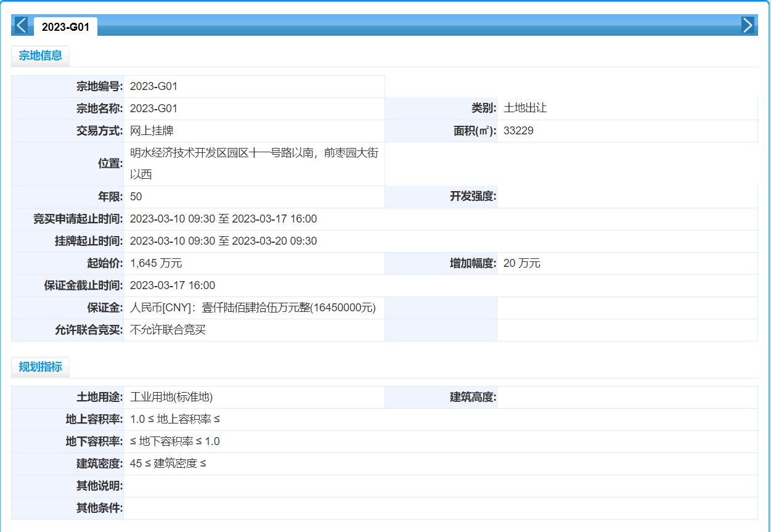Click the 保证金截止时间 value
Viewport: 771px width, 532px height.
tap(173, 285)
